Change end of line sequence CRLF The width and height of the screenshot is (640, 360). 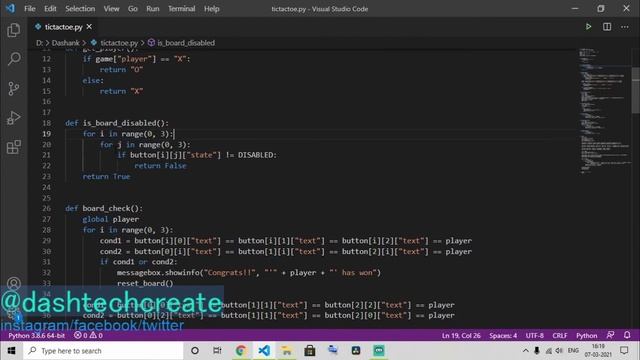[x=560, y=336]
